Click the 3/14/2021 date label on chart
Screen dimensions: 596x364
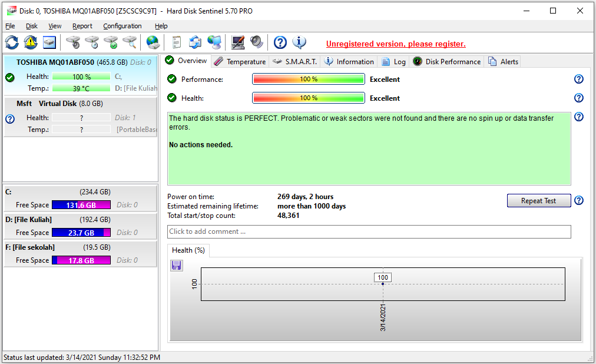(383, 317)
